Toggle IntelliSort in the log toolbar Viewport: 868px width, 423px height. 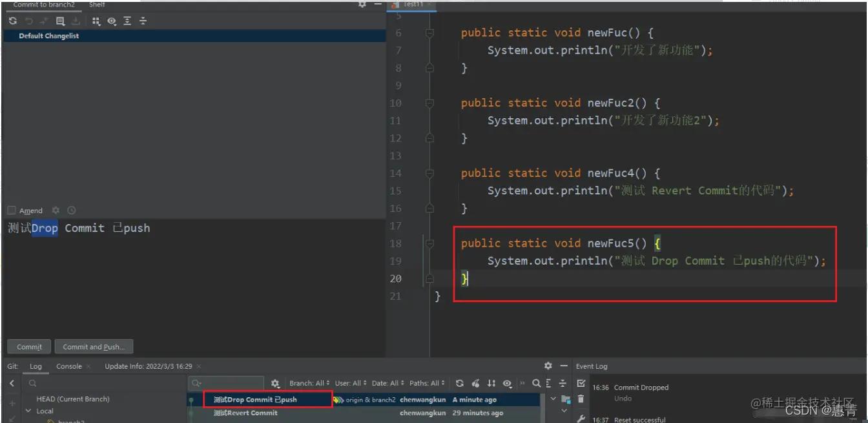tap(491, 383)
